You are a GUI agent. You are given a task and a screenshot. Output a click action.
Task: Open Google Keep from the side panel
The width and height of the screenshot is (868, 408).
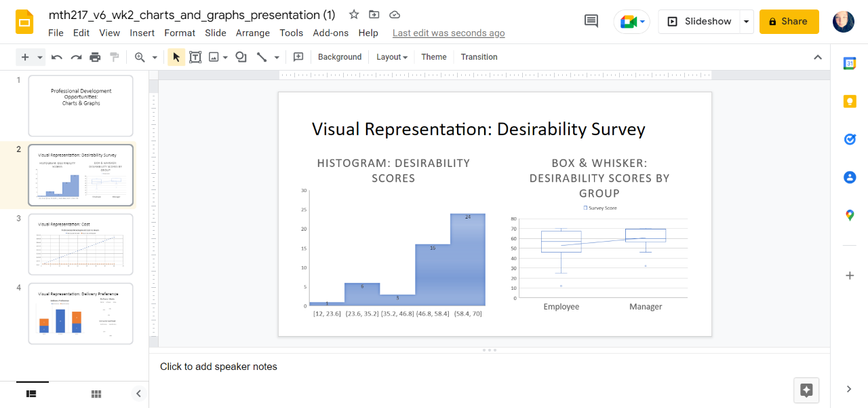850,101
